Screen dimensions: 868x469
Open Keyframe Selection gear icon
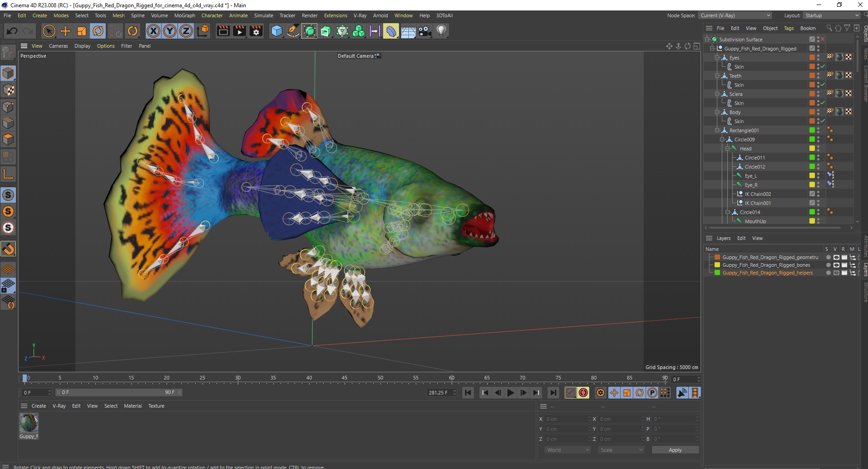(601, 393)
